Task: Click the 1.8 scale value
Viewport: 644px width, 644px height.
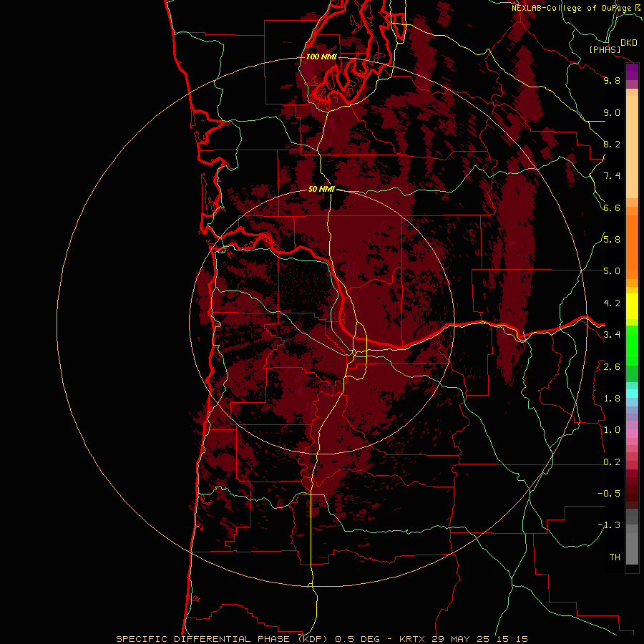Action: tap(612, 399)
